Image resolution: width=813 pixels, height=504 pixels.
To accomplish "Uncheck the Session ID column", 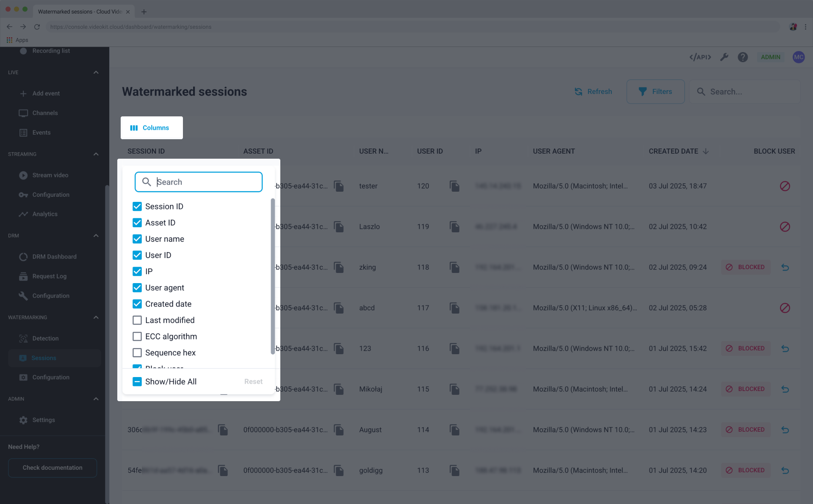I will (137, 207).
